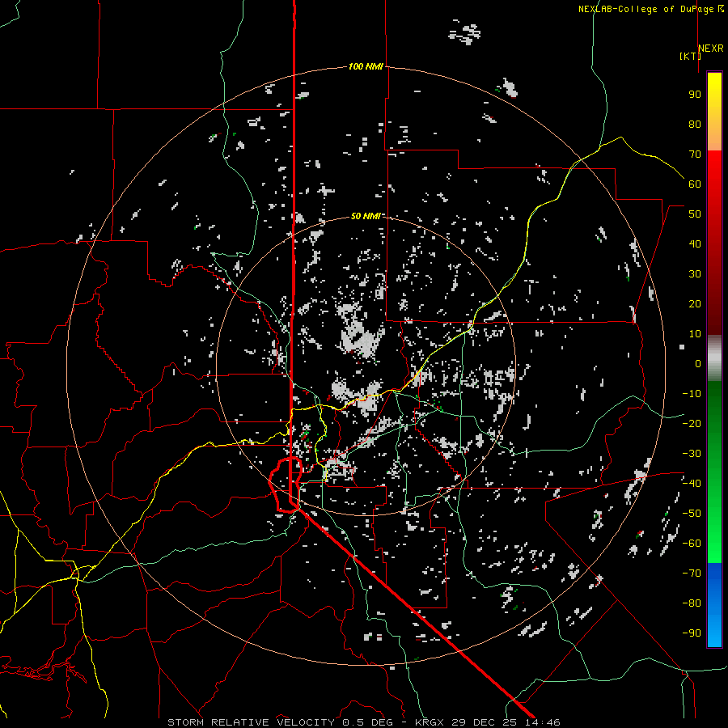Click the NEXR label above the color bar
The height and width of the screenshot is (728, 728).
coord(711,49)
